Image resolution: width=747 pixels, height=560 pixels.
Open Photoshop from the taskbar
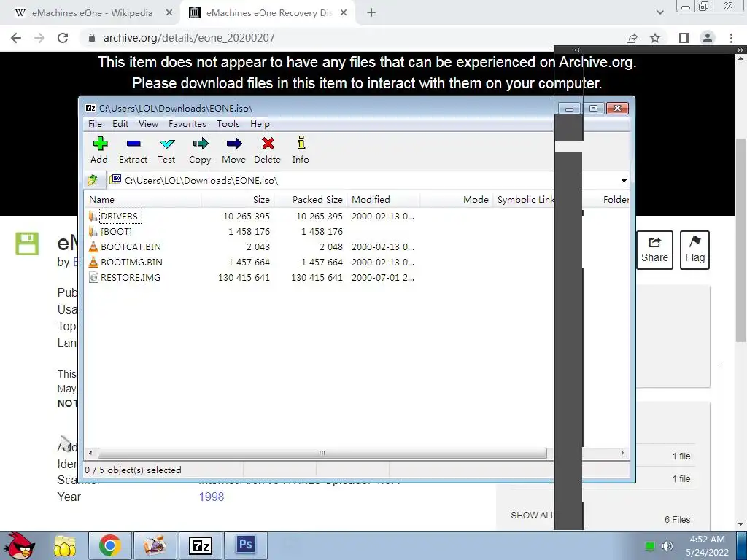pos(246,545)
